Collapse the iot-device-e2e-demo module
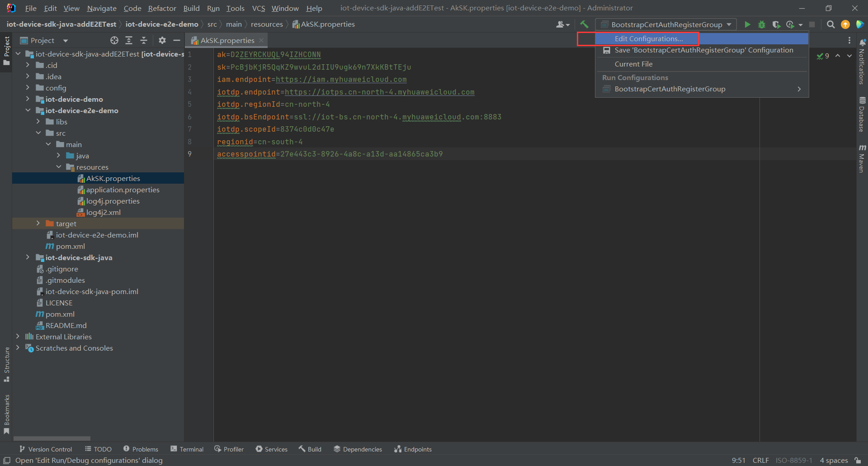 click(x=28, y=110)
